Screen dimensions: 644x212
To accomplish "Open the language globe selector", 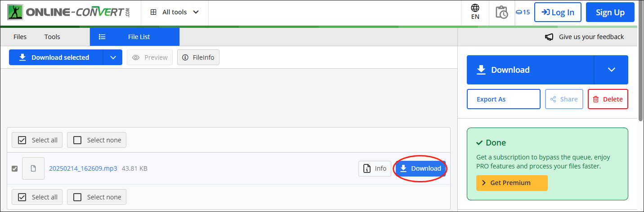I will [475, 12].
